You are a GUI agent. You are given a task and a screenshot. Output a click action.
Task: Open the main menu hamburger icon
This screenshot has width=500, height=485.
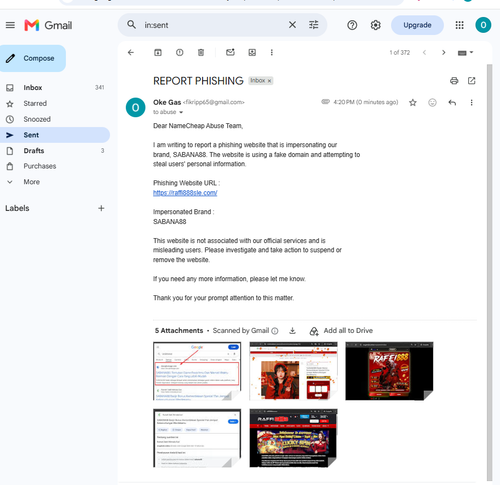10,25
